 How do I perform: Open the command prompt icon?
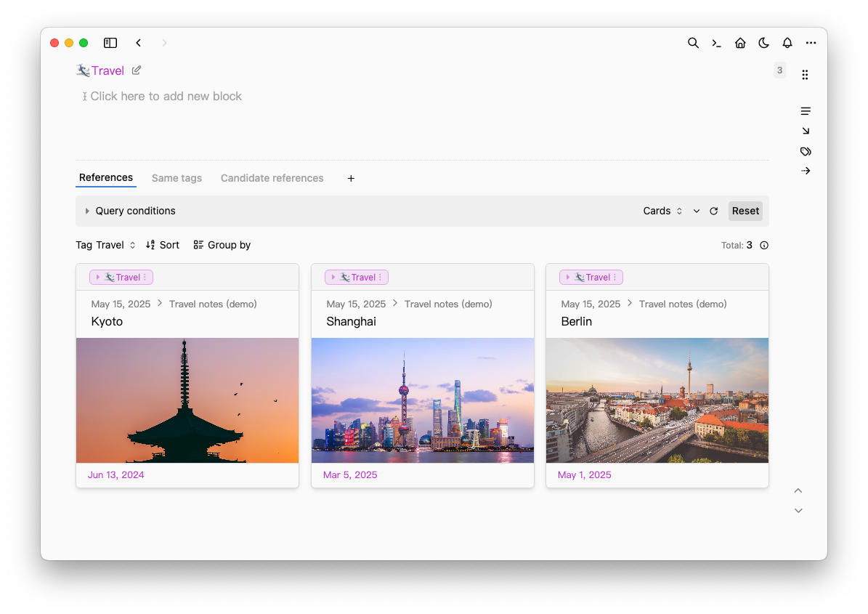(x=716, y=43)
